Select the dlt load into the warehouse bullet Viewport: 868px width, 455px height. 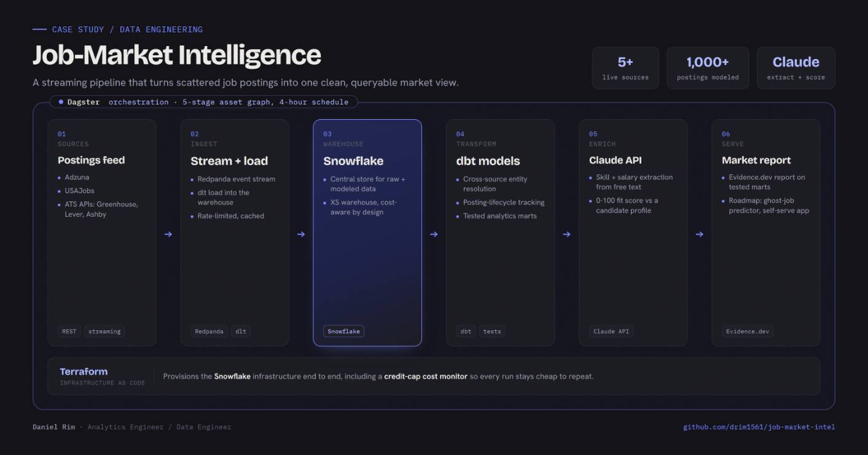[x=223, y=197]
